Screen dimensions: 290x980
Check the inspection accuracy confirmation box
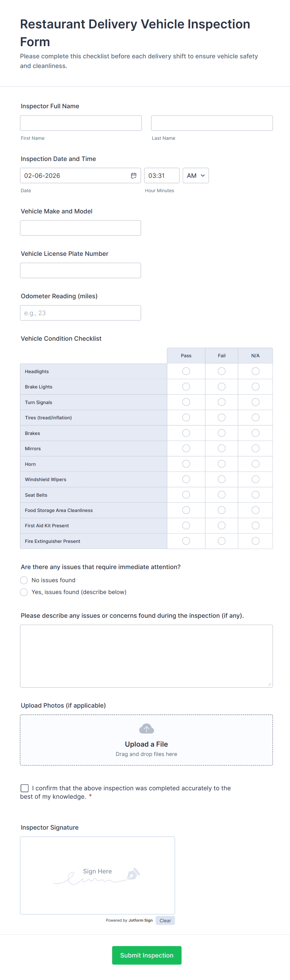tap(25, 788)
